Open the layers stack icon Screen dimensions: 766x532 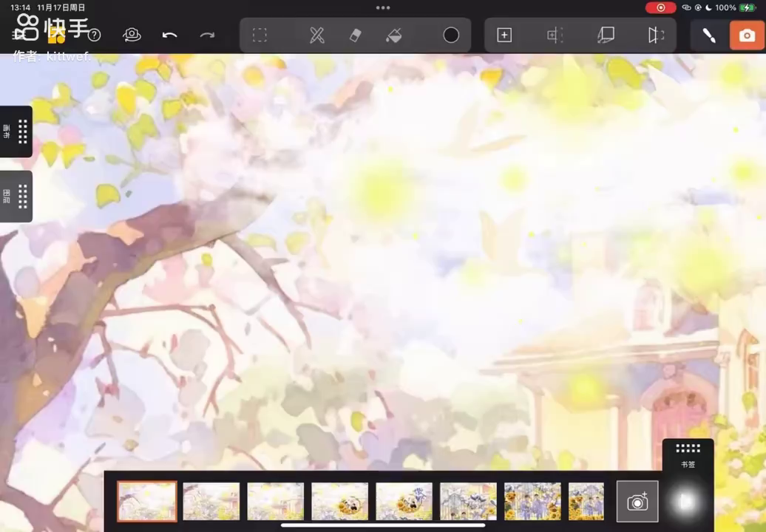pyautogui.click(x=606, y=35)
